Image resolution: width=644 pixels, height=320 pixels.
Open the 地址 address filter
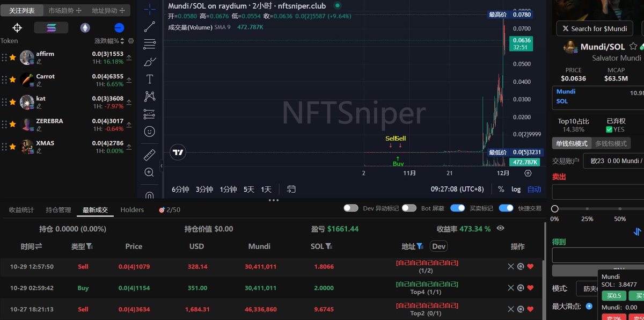(x=420, y=246)
